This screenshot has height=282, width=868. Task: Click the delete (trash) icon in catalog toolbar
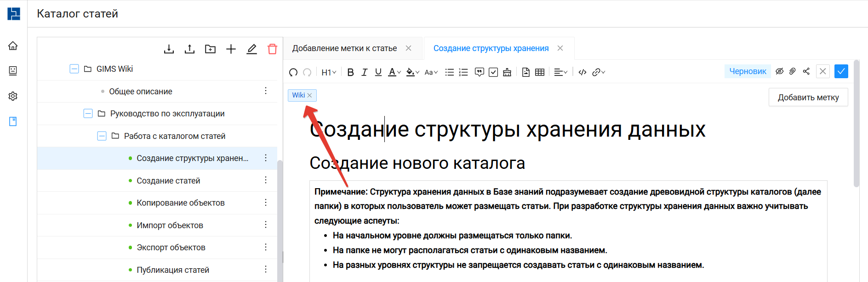coord(272,49)
